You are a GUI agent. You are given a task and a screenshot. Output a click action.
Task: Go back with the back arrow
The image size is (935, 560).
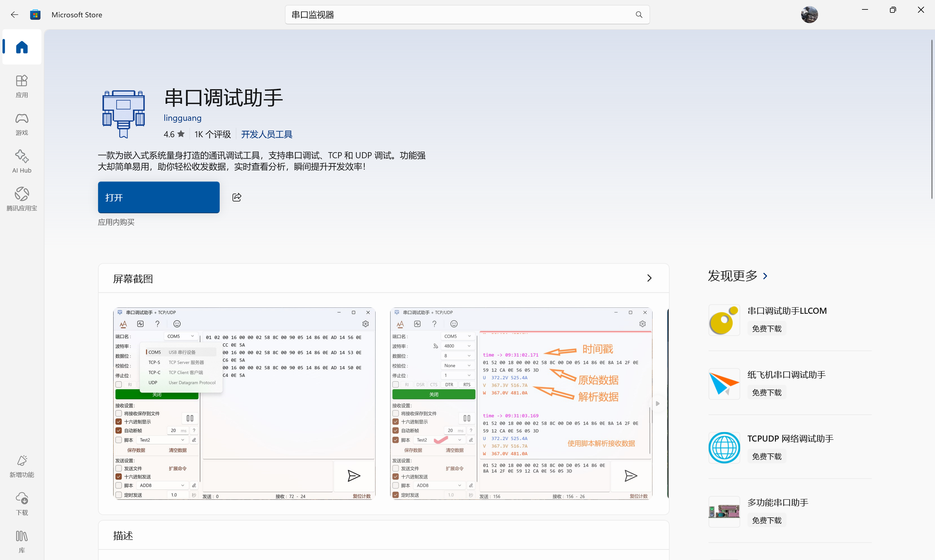(x=14, y=15)
